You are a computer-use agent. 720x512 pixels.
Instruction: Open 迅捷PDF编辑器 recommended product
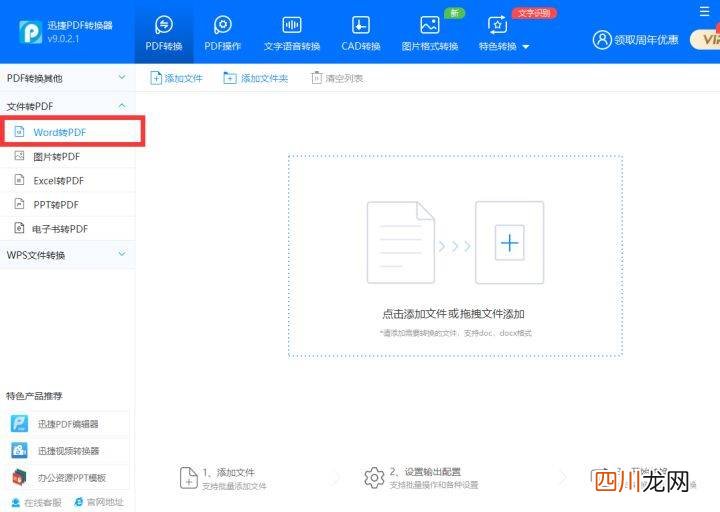click(69, 424)
